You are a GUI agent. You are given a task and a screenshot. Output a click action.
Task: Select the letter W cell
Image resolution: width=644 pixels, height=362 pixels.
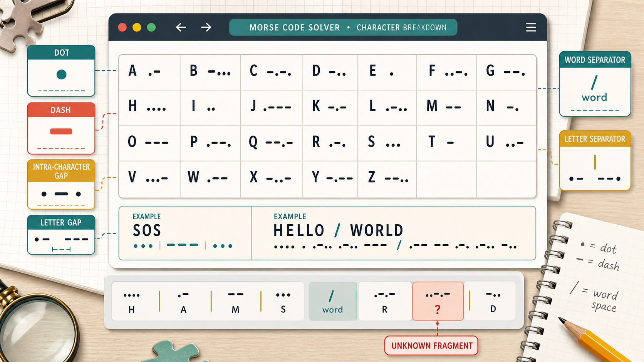point(210,179)
